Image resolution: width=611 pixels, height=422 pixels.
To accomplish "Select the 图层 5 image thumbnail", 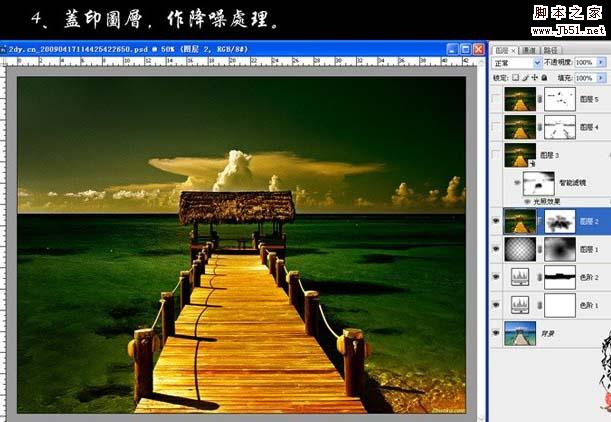I will [520, 99].
